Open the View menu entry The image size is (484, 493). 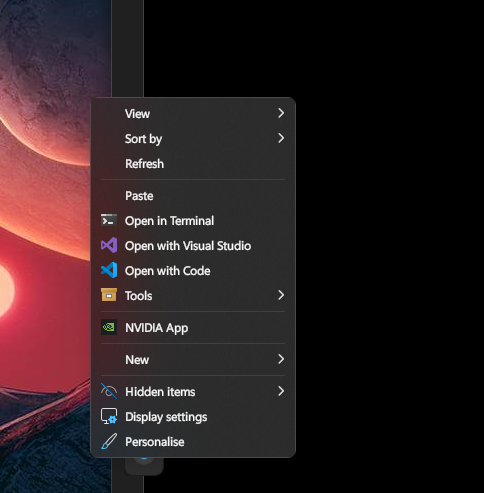point(193,113)
